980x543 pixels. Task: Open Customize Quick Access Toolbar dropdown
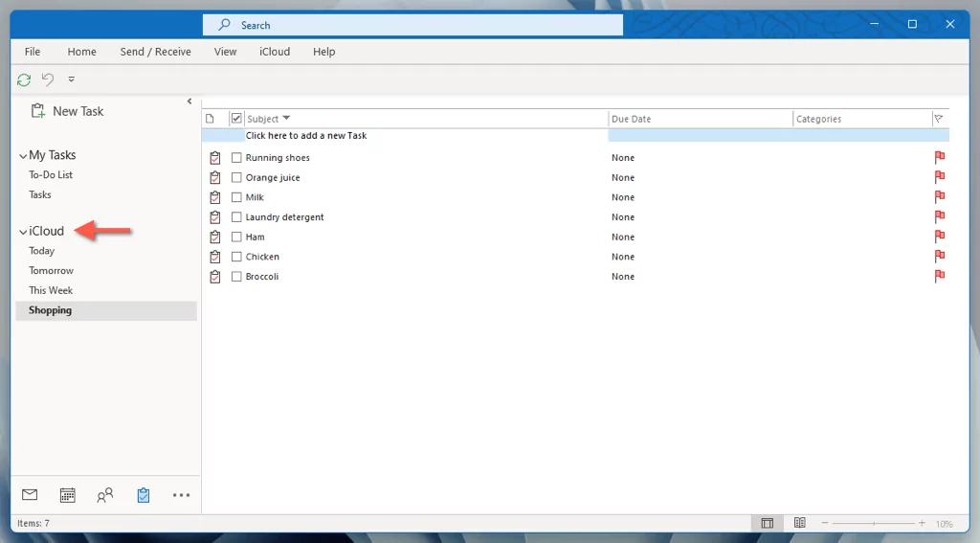[x=71, y=79]
